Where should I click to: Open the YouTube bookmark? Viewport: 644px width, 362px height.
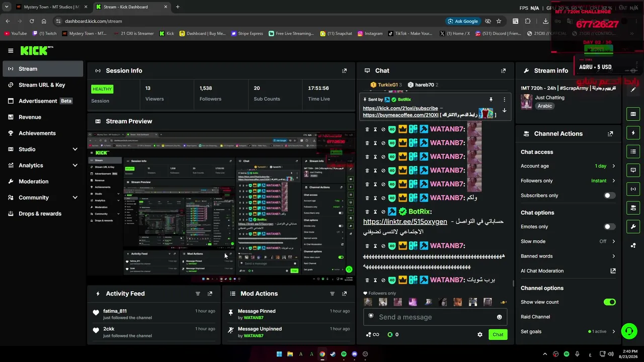[x=16, y=34]
